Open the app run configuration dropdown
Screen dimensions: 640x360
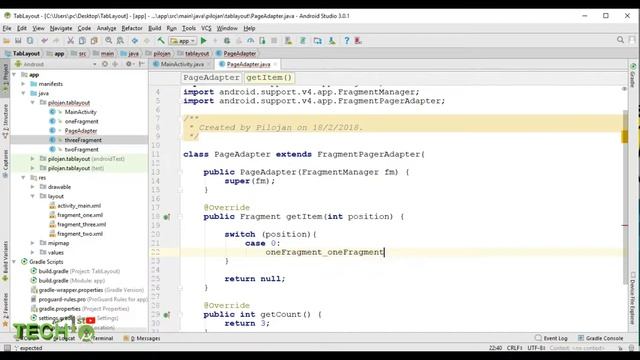[x=183, y=41]
